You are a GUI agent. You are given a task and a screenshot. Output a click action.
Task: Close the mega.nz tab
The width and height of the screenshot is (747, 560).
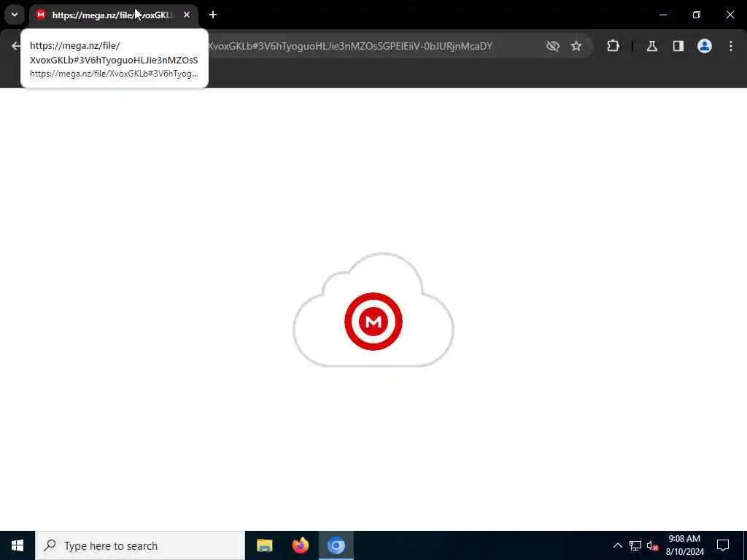(187, 15)
